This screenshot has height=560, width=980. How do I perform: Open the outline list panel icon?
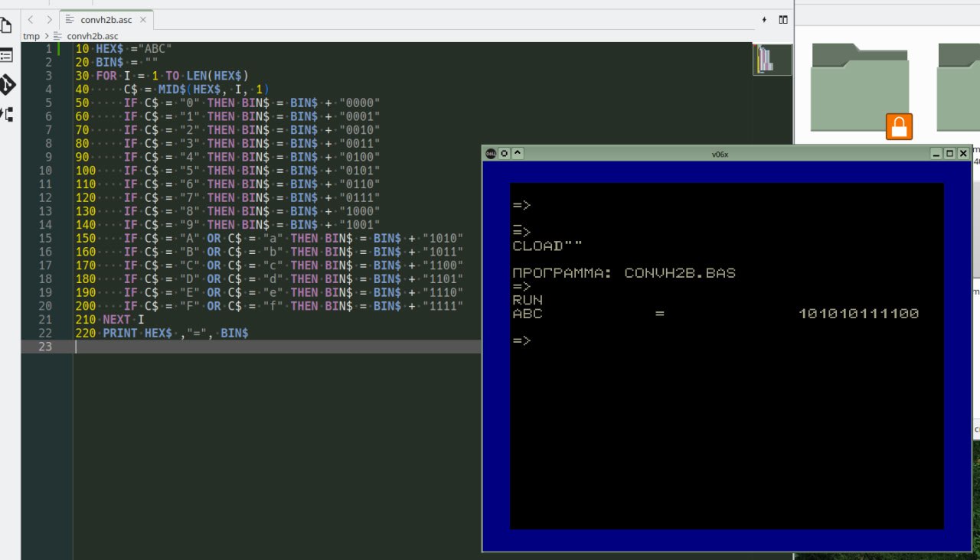6,56
